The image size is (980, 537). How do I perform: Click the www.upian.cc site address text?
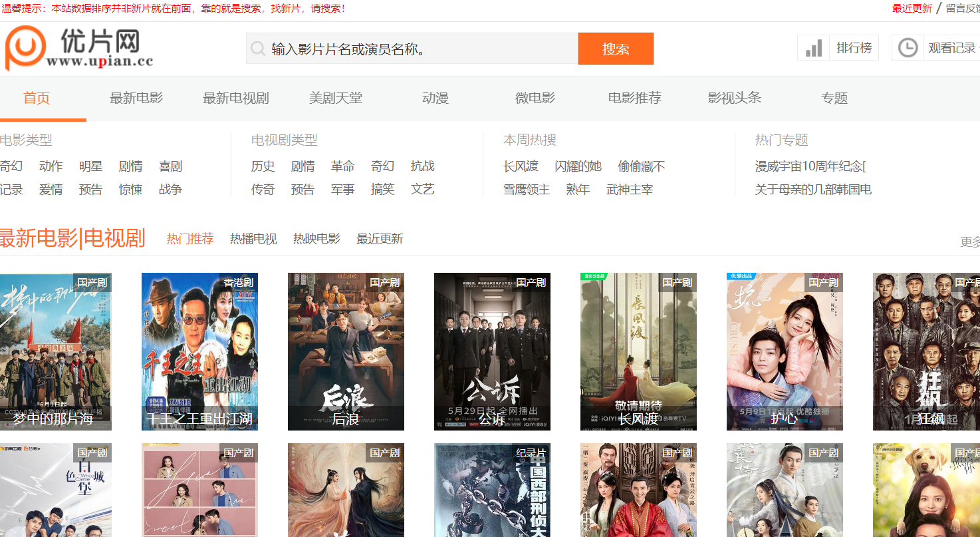coord(100,61)
